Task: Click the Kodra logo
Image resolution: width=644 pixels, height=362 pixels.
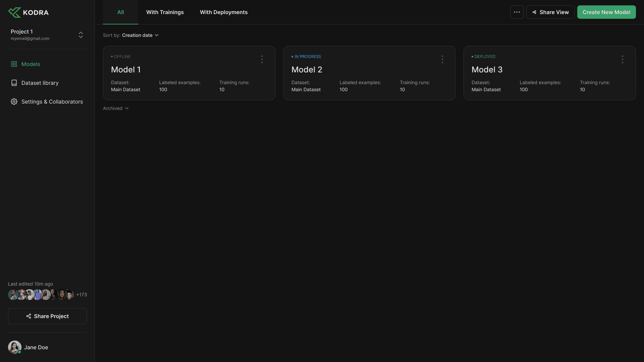Action: coord(29,12)
